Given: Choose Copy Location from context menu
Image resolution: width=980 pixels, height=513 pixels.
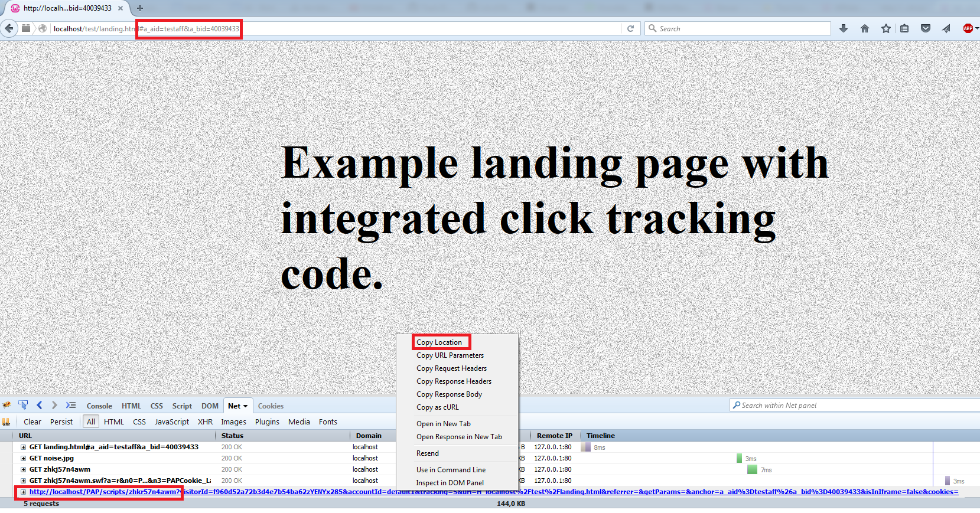Looking at the screenshot, I should (x=439, y=342).
